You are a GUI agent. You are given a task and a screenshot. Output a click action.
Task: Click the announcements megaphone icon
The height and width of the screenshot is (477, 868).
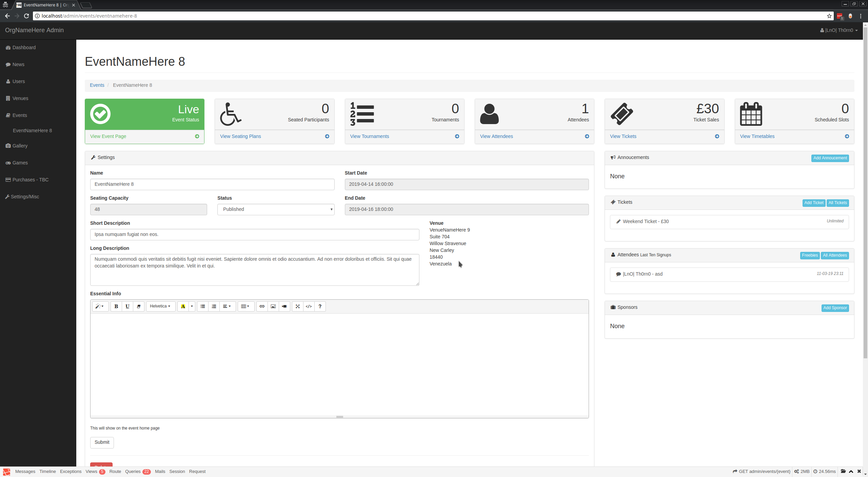click(613, 157)
